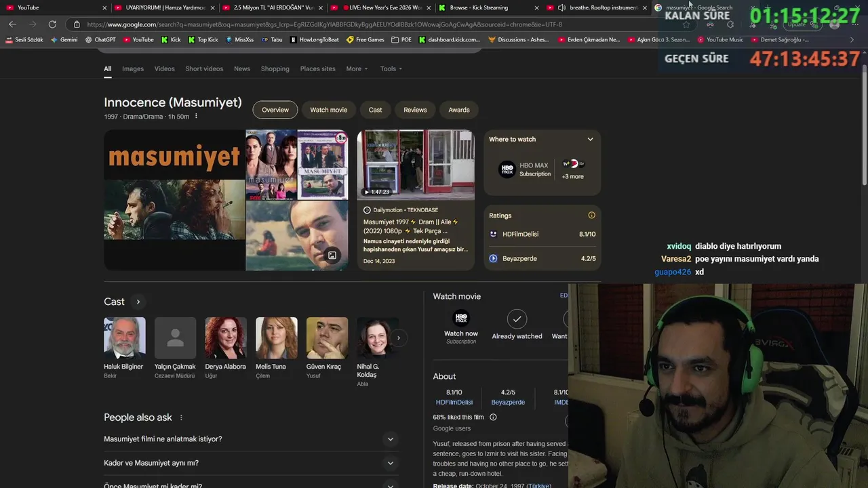This screenshot has width=868, height=488.
Task: Play the Dailymotion Masumiyet 1997 video
Action: pos(416,200)
